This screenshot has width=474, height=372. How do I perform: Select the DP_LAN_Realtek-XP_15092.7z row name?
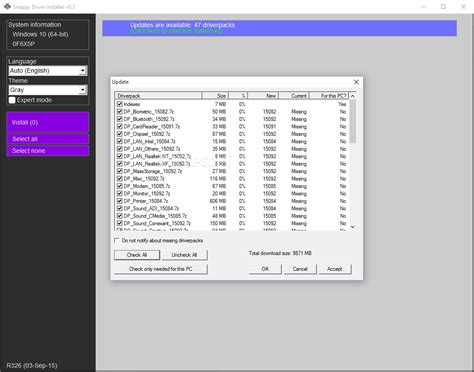point(157,164)
